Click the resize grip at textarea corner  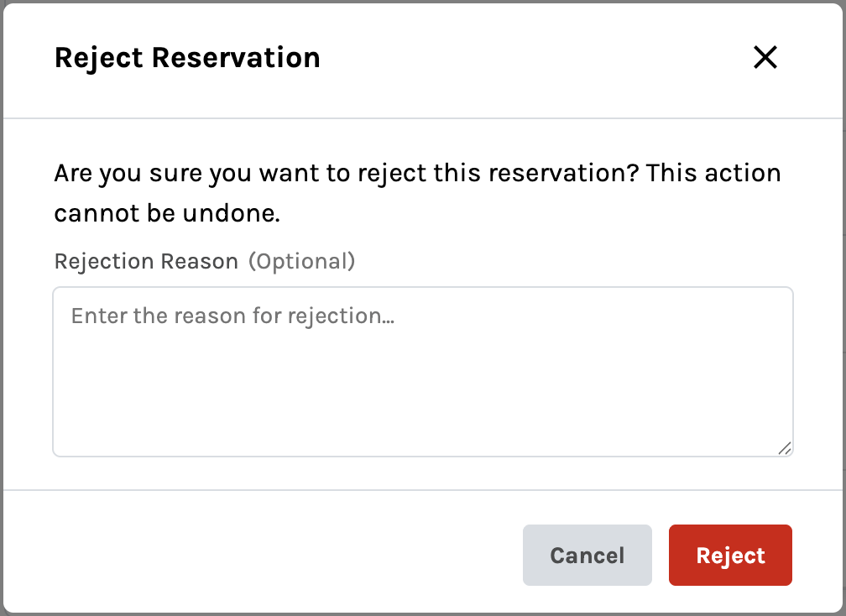tap(785, 448)
